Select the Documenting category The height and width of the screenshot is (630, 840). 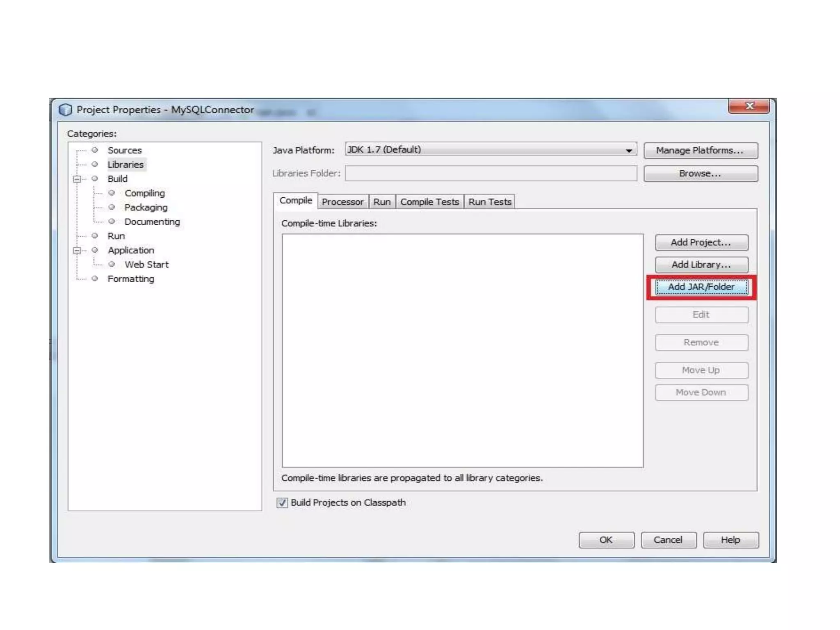(x=152, y=222)
